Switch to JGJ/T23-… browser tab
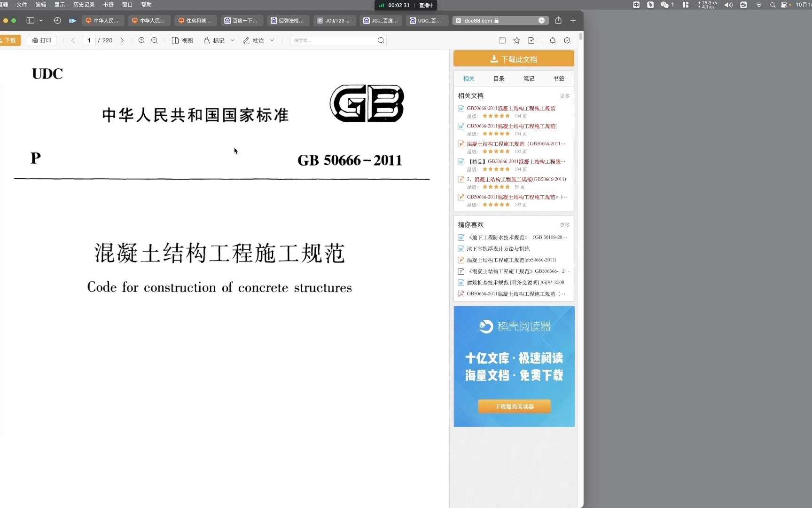Viewport: 812px width, 508px height. pyautogui.click(x=334, y=20)
